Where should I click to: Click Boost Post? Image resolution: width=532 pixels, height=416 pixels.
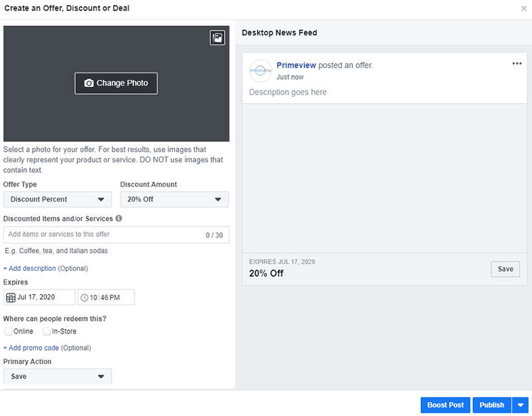tap(445, 405)
